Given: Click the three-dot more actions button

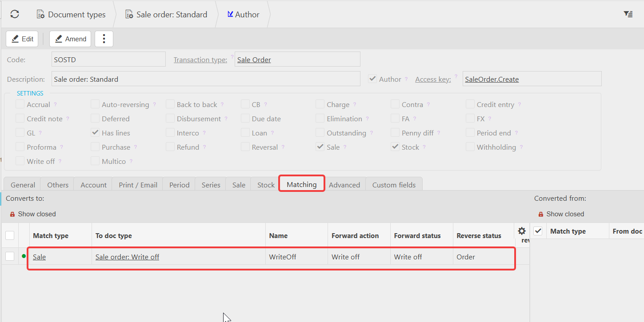Looking at the screenshot, I should point(104,39).
